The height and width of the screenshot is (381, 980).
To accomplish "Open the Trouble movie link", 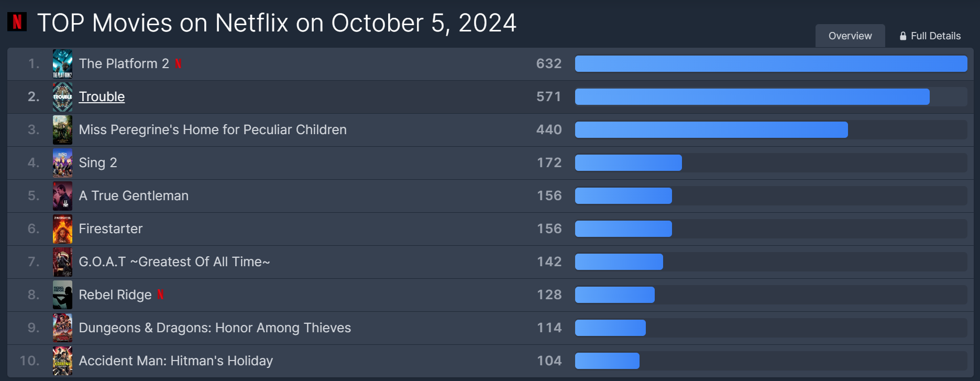I will point(102,97).
